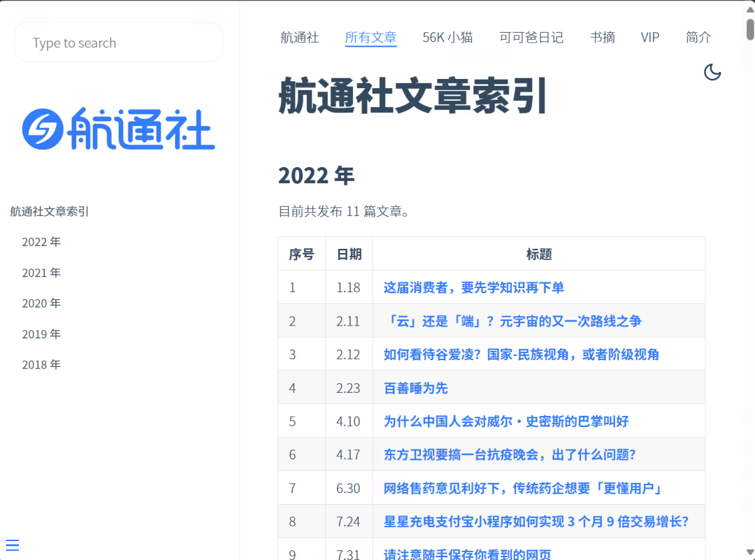Viewport: 755px width, 560px height.
Task: Visit the 简介 page
Action: tap(698, 38)
